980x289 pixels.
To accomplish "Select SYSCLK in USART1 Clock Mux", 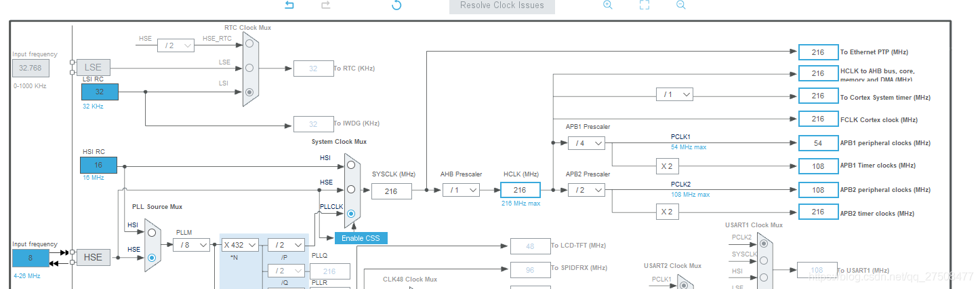I will coord(764,260).
